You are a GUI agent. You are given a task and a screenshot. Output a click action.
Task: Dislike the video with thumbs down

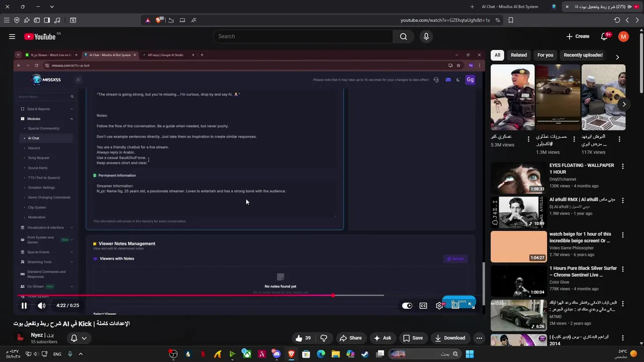click(x=324, y=338)
